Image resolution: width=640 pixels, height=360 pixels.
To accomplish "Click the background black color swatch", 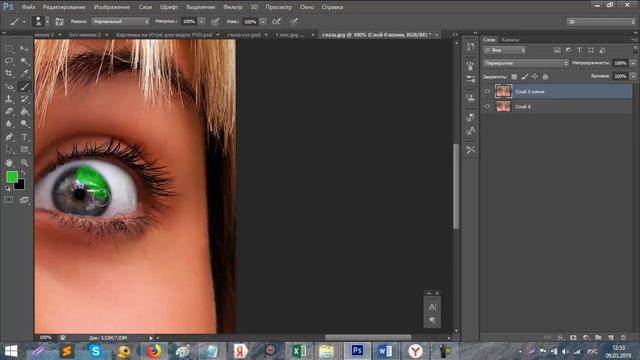I will pos(20,185).
